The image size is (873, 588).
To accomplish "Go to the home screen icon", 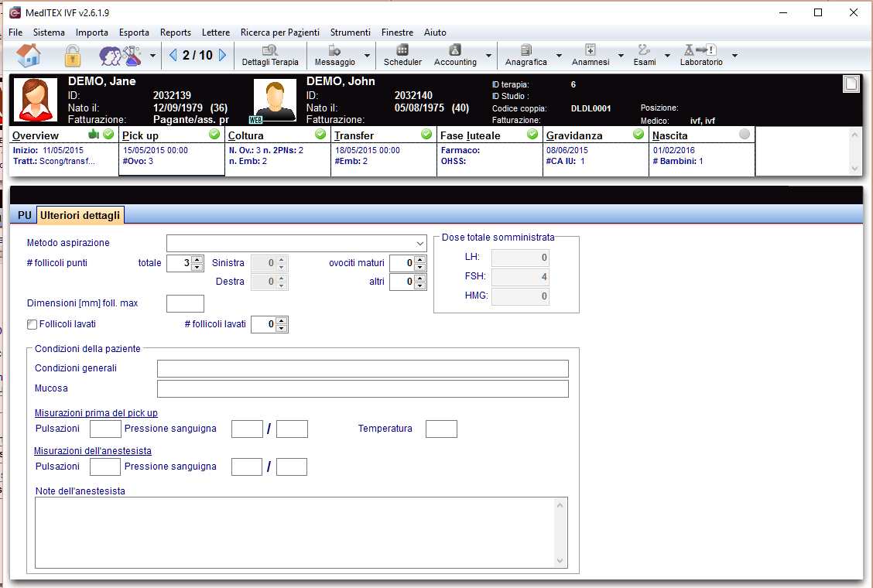I will pos(29,55).
